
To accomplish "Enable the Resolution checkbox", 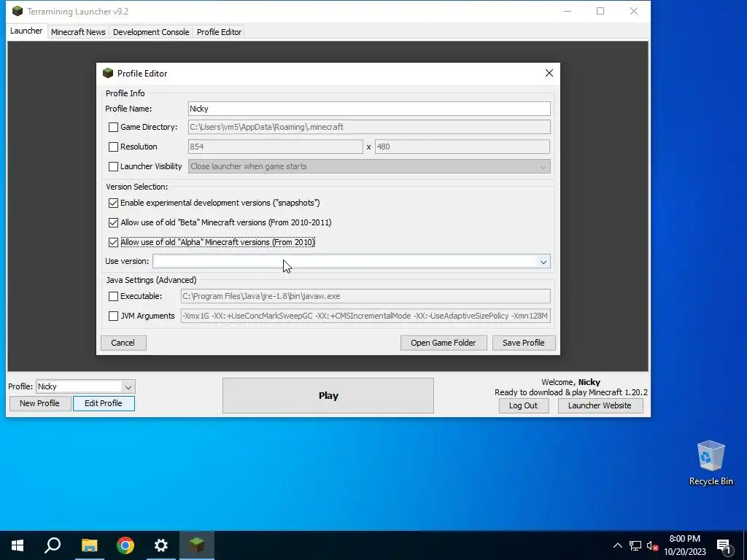I will coord(113,147).
